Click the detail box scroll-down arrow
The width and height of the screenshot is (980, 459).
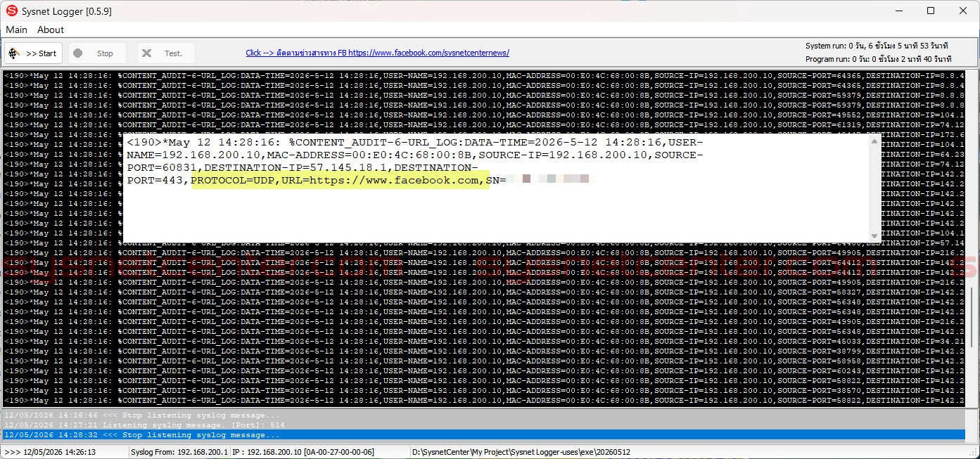click(875, 236)
